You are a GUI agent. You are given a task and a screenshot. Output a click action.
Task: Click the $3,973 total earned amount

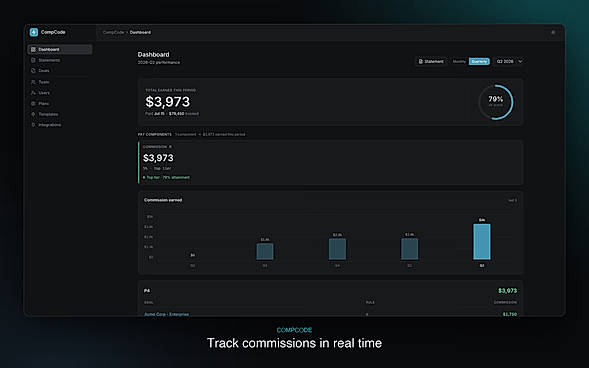click(168, 102)
